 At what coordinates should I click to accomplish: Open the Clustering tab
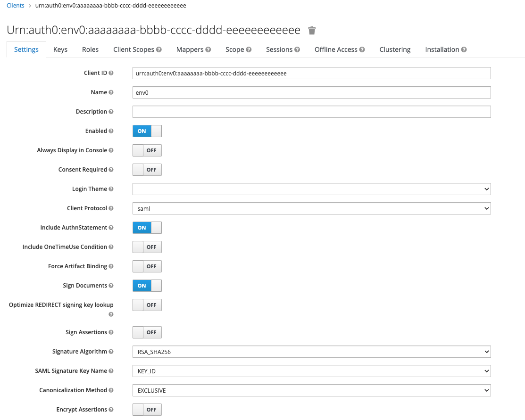pos(395,49)
